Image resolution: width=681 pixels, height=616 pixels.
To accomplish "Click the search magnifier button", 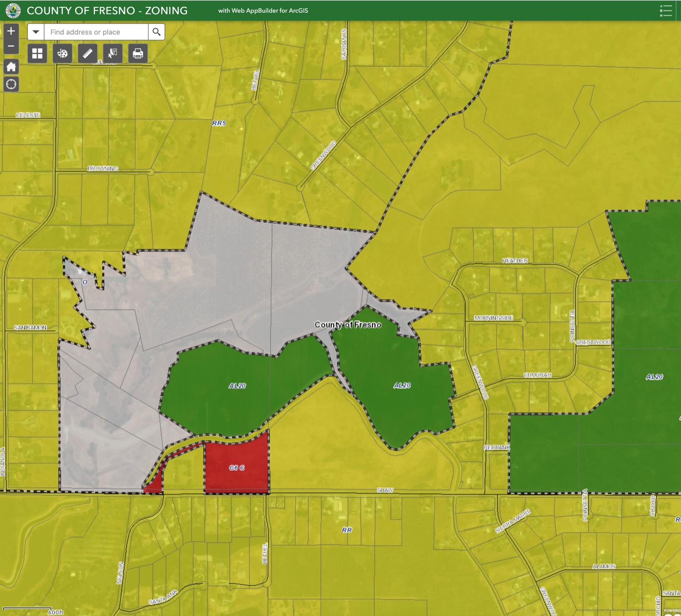I will [157, 32].
